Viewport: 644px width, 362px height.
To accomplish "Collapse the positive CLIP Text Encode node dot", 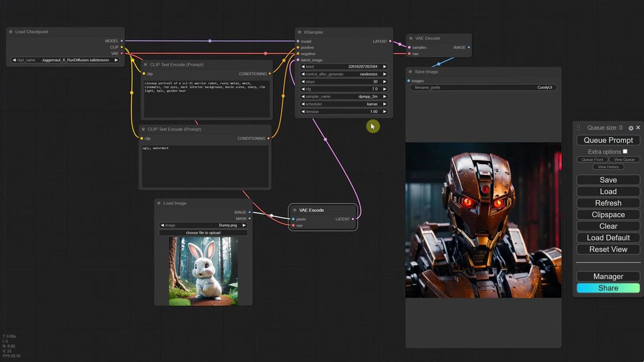I will (145, 64).
